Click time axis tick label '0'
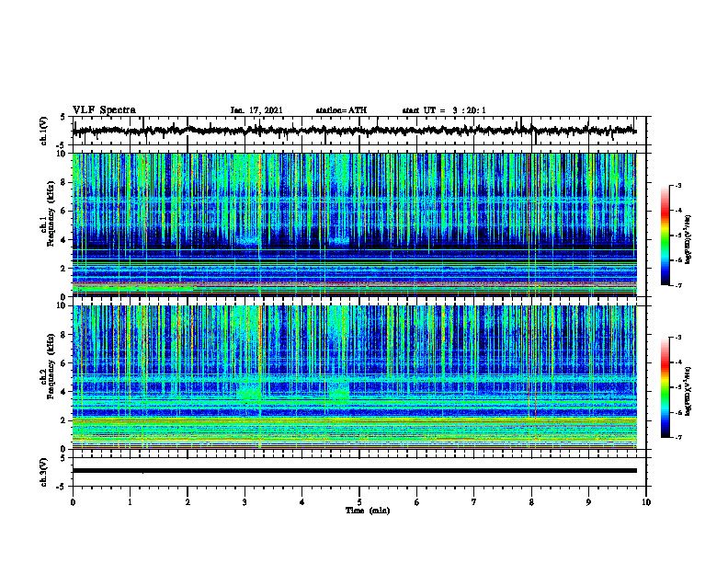Screen dimensions: 728x563 (x=73, y=502)
